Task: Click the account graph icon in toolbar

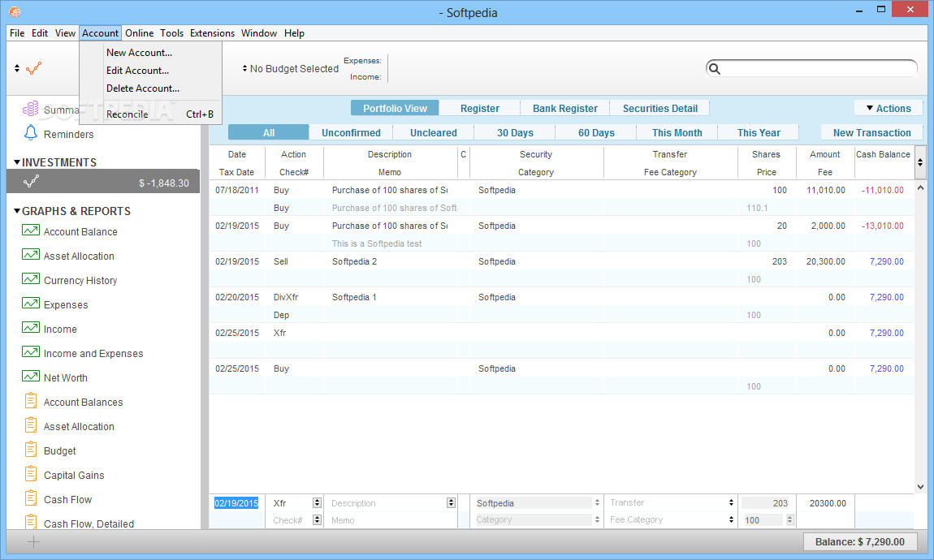Action: click(34, 68)
